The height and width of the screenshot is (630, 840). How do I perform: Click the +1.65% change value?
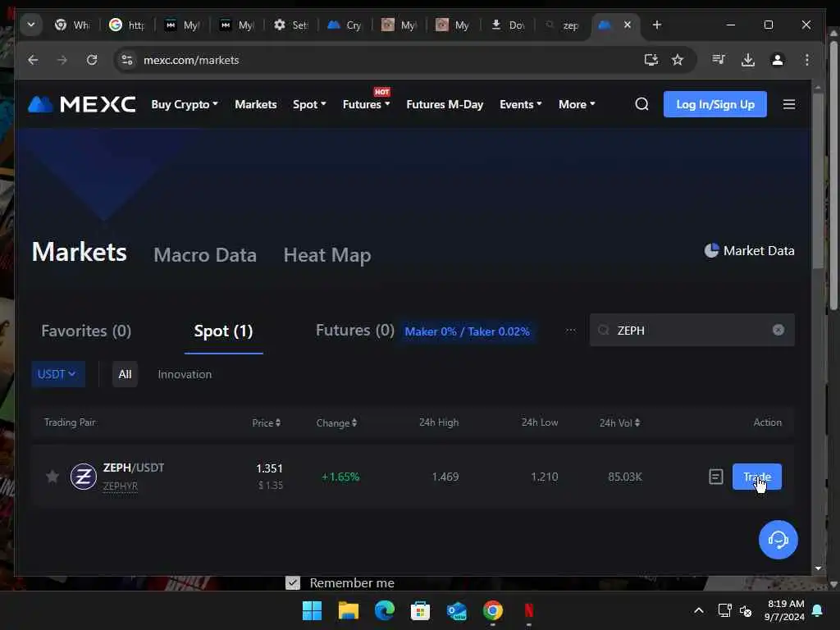(340, 477)
